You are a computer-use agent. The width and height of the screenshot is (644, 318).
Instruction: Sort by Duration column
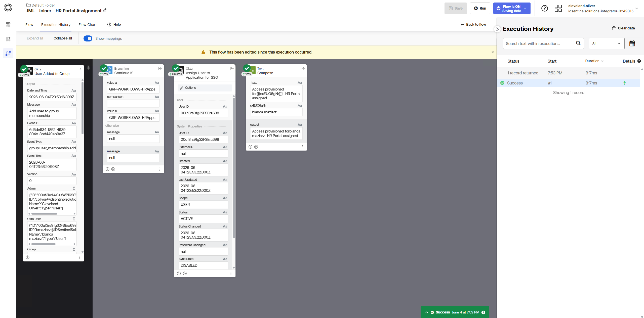[594, 61]
